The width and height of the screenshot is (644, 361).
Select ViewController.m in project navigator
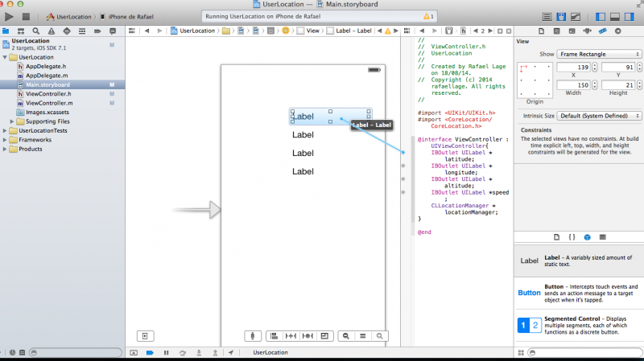(48, 103)
